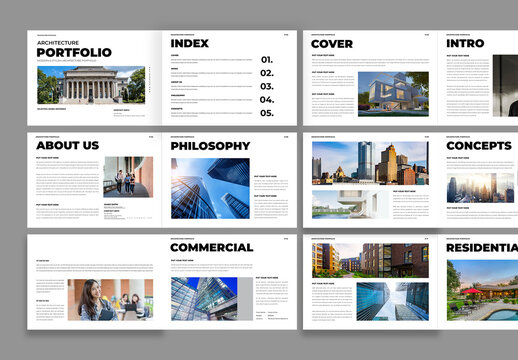This screenshot has width=518, height=360.
Task: Select the portrait photo on Intro page
Action: [x=505, y=86]
